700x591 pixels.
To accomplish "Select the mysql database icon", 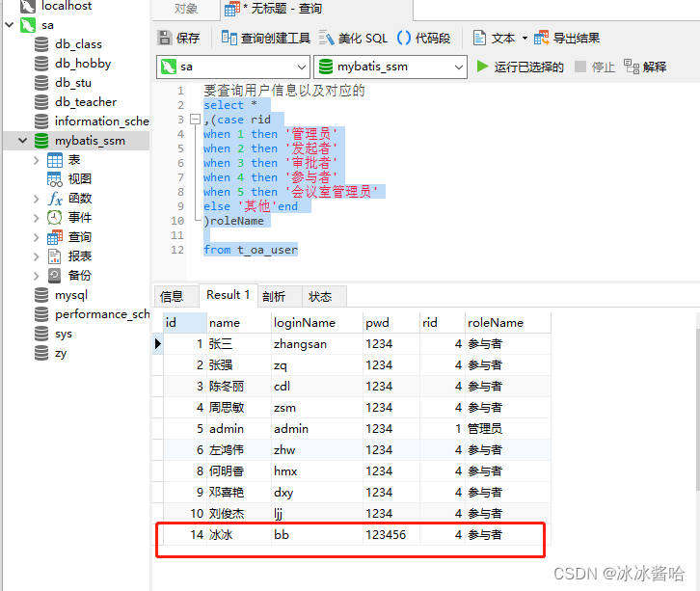I will click(x=41, y=295).
